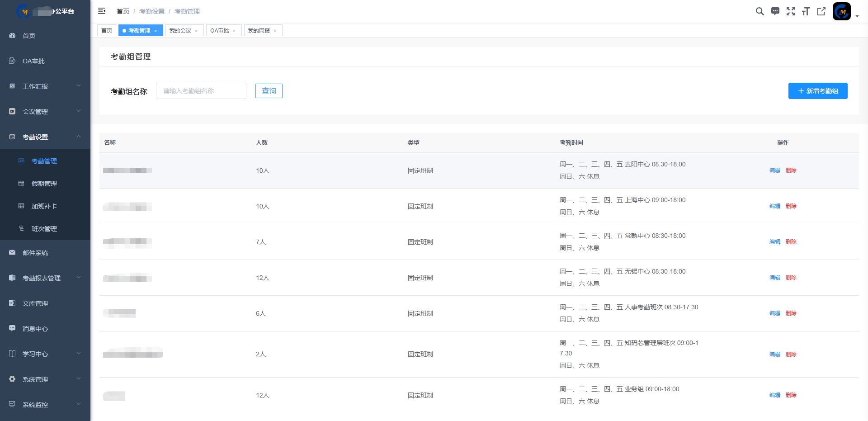Open the font size adjustment icon
The image size is (868, 421).
(x=806, y=11)
